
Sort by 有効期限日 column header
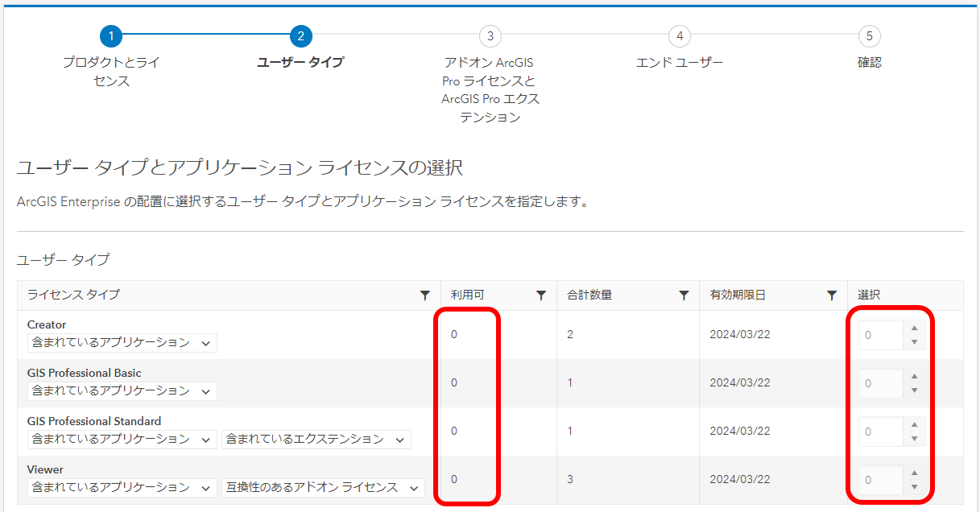738,295
